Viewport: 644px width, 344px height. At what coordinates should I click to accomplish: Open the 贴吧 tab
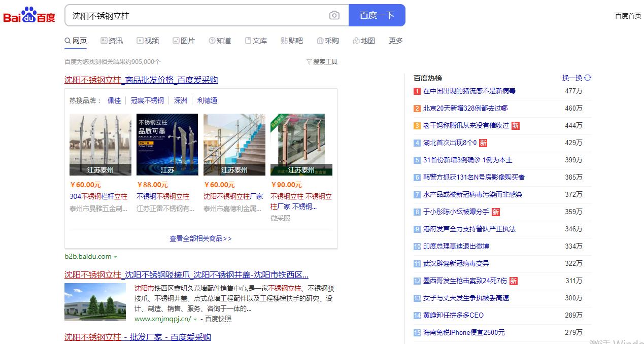292,41
